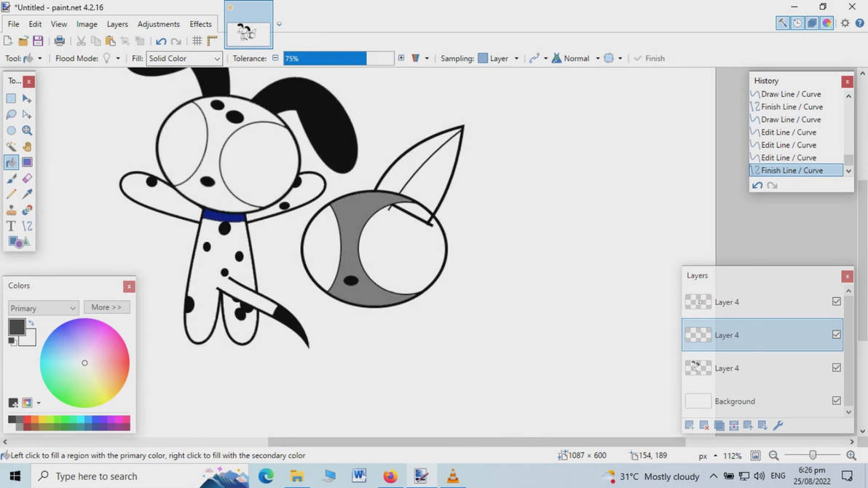Select the Pan hand tool

27,147
